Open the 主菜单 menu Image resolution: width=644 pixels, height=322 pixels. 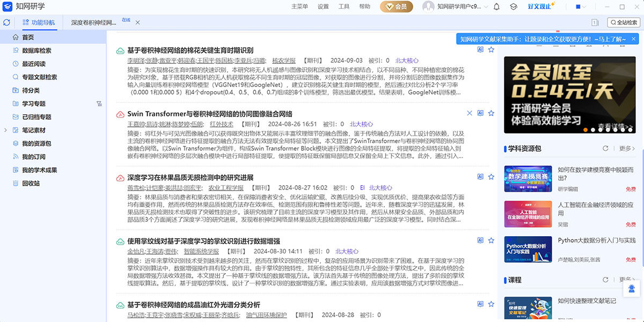299,7
